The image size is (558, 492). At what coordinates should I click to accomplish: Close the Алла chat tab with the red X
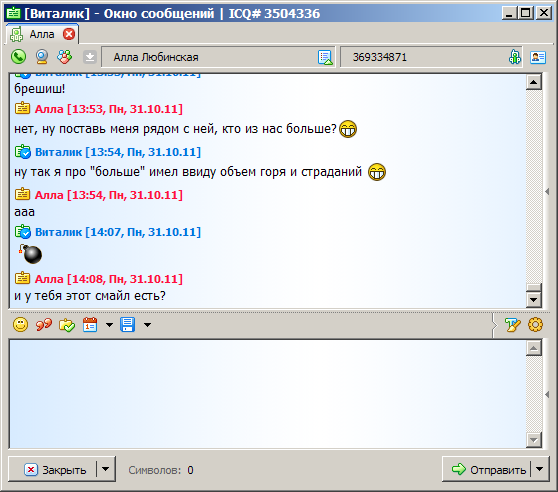coord(69,35)
